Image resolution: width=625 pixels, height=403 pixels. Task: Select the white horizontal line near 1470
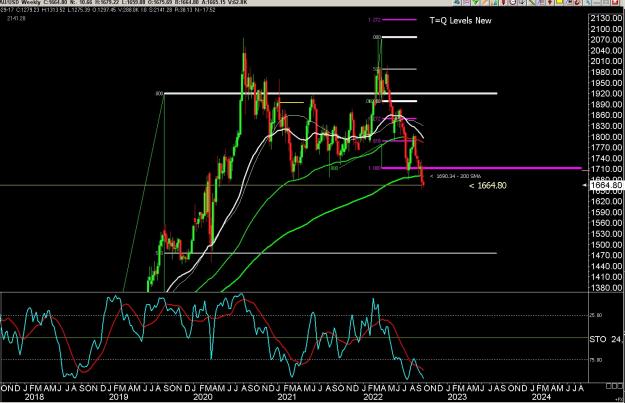(x=331, y=253)
